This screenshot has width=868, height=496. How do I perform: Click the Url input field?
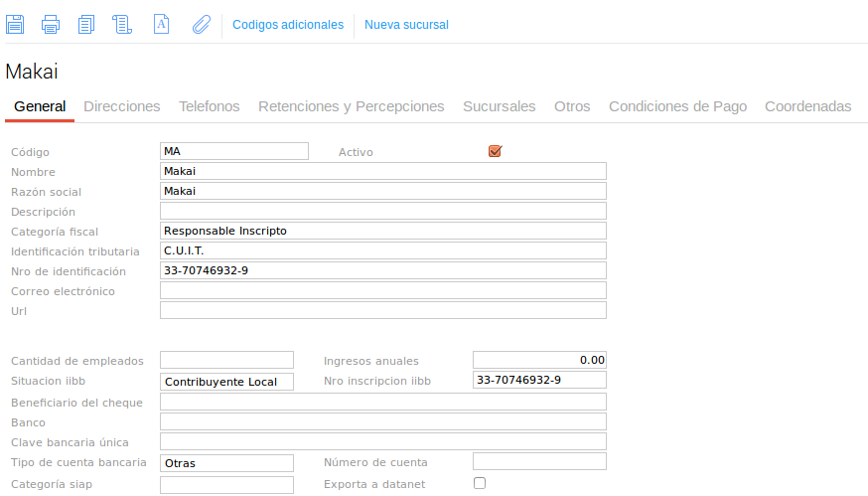[383, 310]
